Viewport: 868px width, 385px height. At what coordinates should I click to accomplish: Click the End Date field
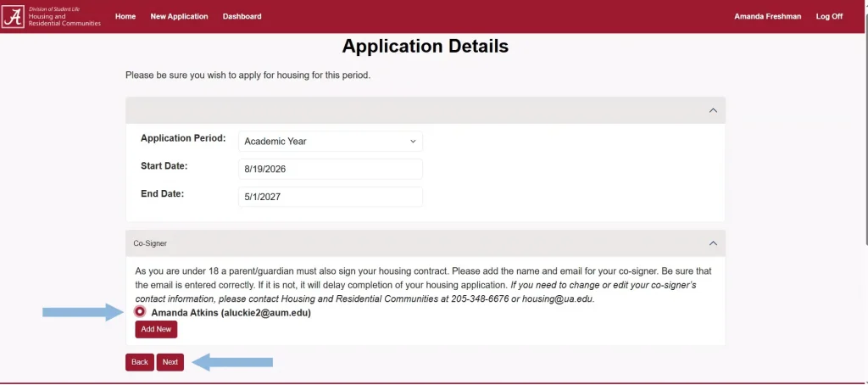click(x=331, y=197)
